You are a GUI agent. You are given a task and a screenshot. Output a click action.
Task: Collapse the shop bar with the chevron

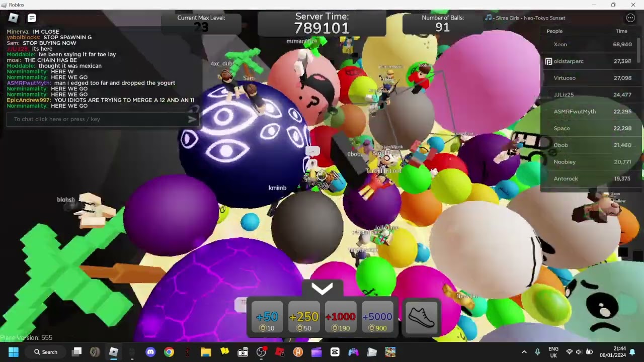(x=322, y=288)
